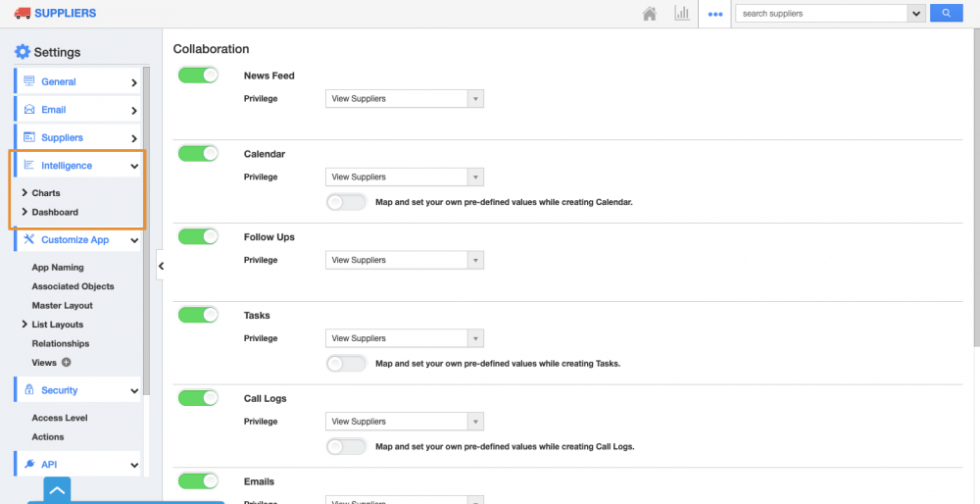Enable pre-defined values toggle for Calendar
This screenshot has height=504, width=980.
click(x=346, y=202)
